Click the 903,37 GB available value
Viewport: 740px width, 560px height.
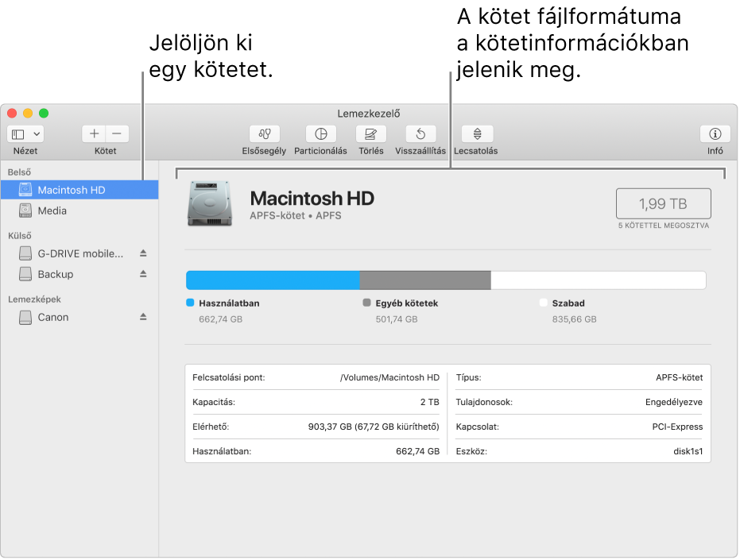pyautogui.click(x=374, y=427)
